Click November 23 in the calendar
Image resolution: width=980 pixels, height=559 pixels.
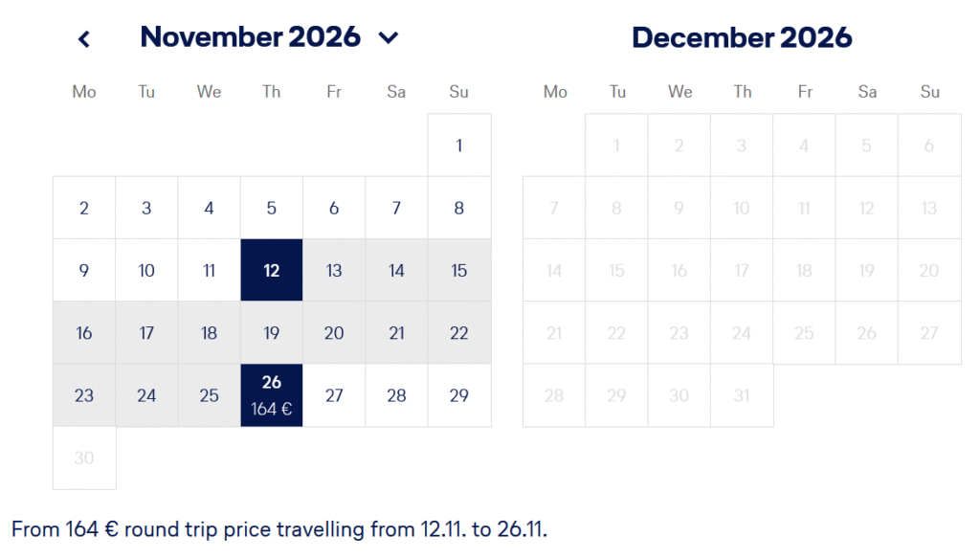[x=84, y=394]
